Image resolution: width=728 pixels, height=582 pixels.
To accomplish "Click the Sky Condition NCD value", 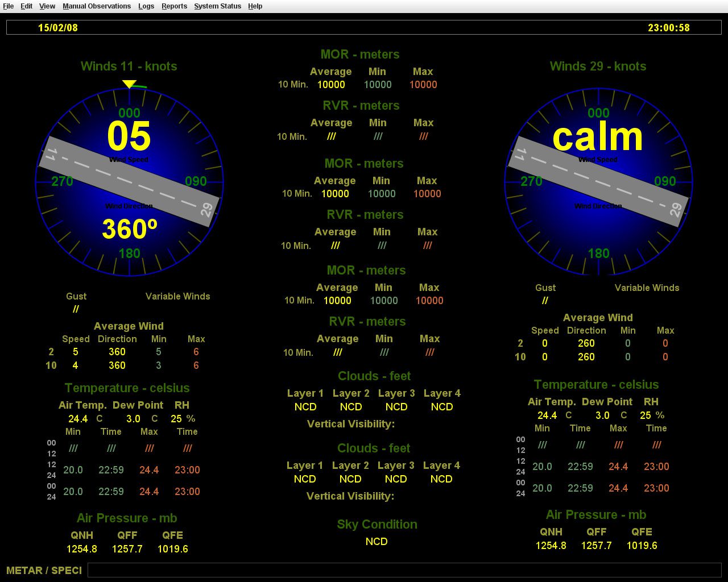I will [x=376, y=541].
